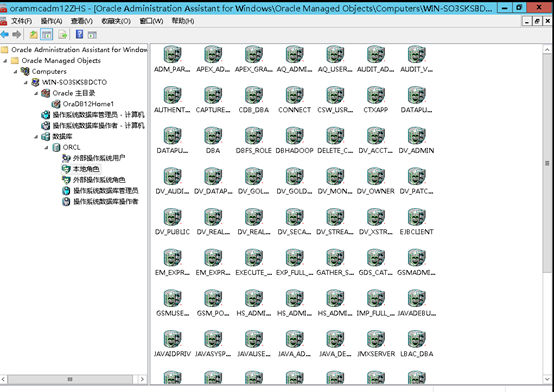Select the CAPTURE... role icon
554x392 pixels.
tap(213, 95)
